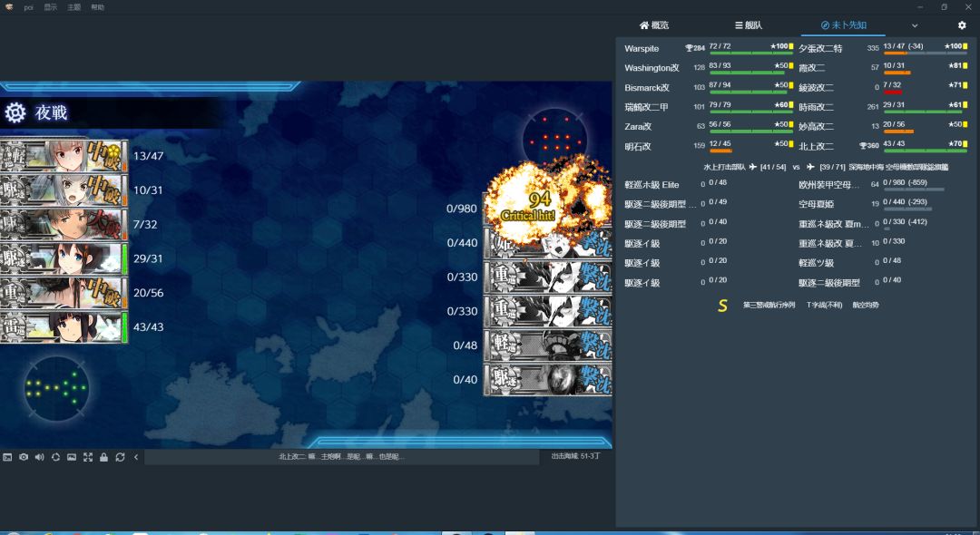Select the heavy cruiser card showing 20/56
This screenshot has height=535, width=980.
click(64, 293)
